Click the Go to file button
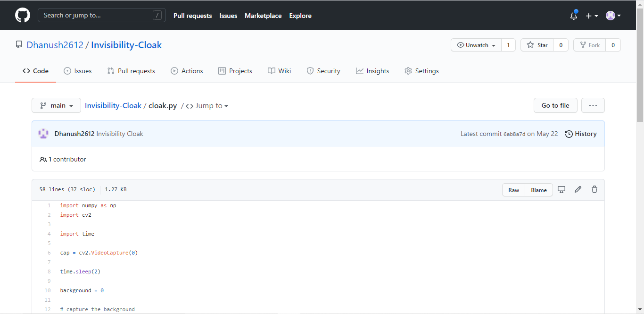 pos(555,105)
